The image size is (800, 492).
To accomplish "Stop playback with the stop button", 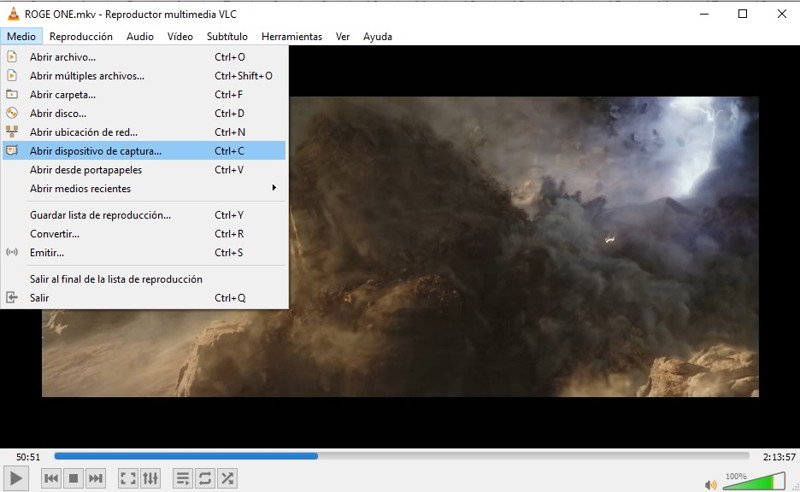I will pos(73,479).
